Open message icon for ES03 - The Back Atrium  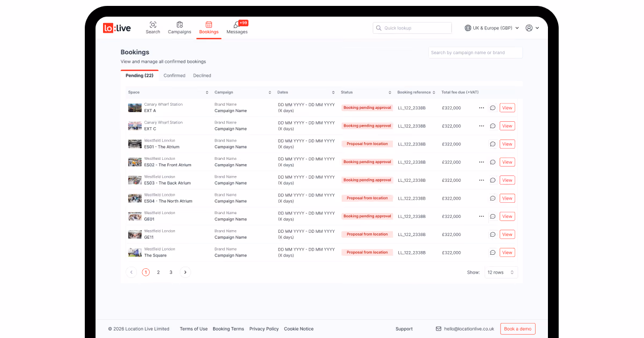(x=493, y=180)
